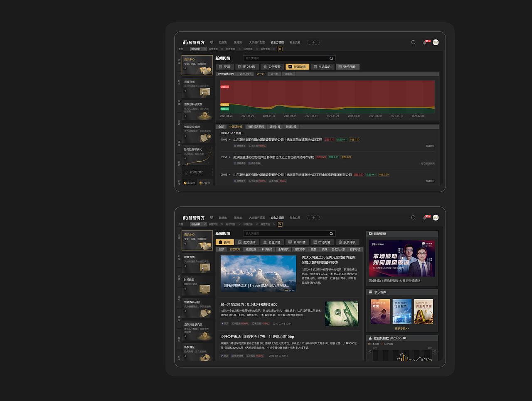Open 宏观经济政策 cover in 京东智库
The image size is (532, 401).
(380, 311)
